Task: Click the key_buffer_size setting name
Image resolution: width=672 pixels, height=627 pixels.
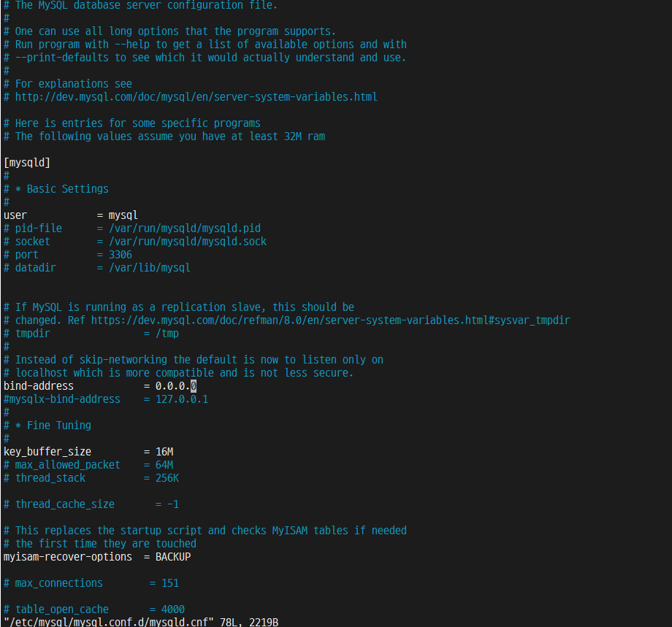Action: pos(47,451)
